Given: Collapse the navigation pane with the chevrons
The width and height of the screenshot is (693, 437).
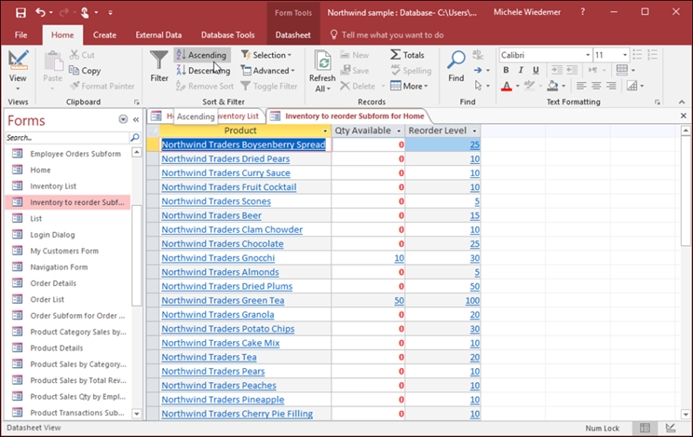Looking at the screenshot, I should pyautogui.click(x=136, y=120).
